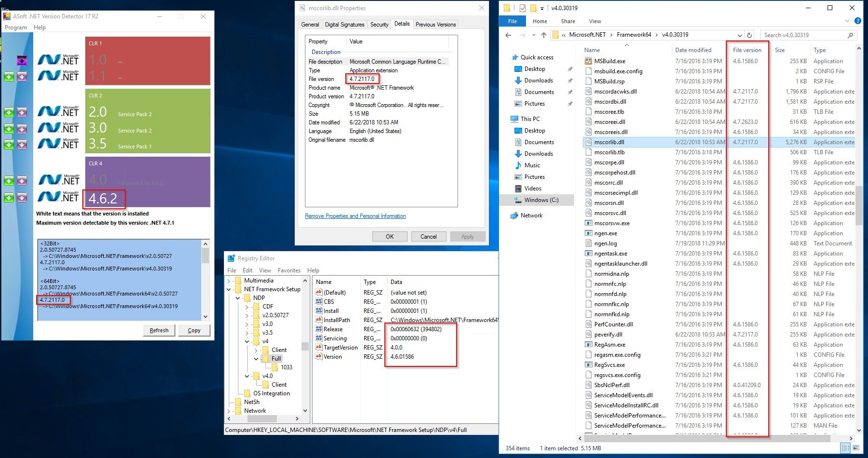Go up one folder with the Up arrow

[544, 35]
